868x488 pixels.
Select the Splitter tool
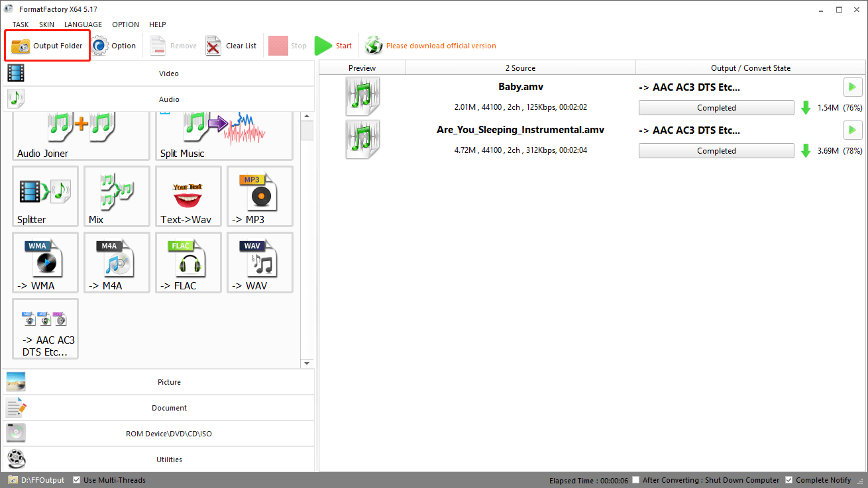(x=45, y=196)
